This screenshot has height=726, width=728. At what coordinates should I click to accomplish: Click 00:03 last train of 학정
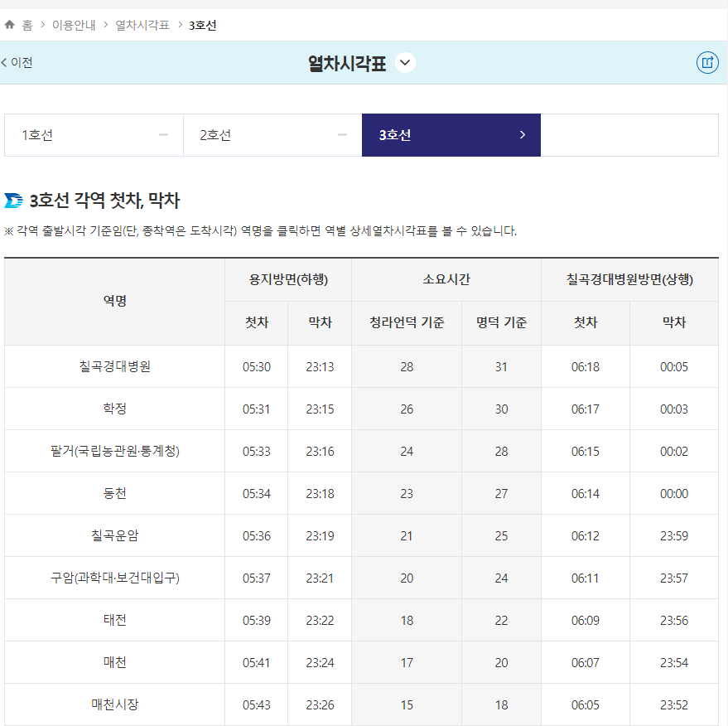coord(674,409)
